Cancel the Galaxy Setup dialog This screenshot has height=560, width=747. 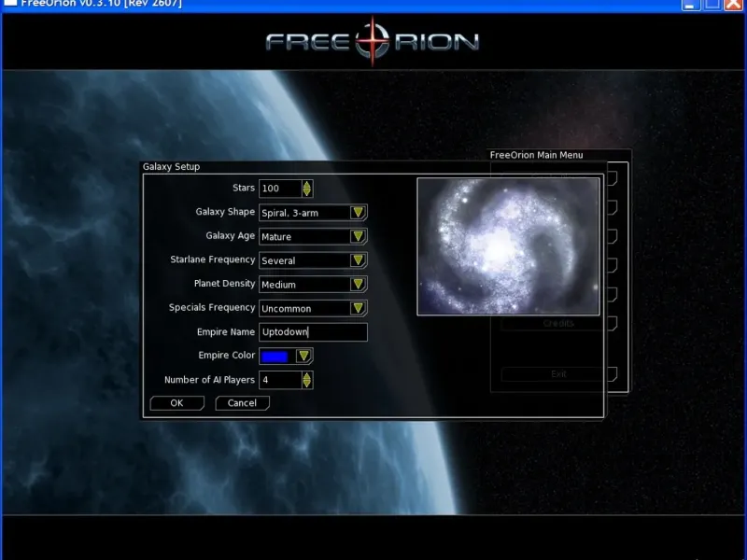point(242,403)
